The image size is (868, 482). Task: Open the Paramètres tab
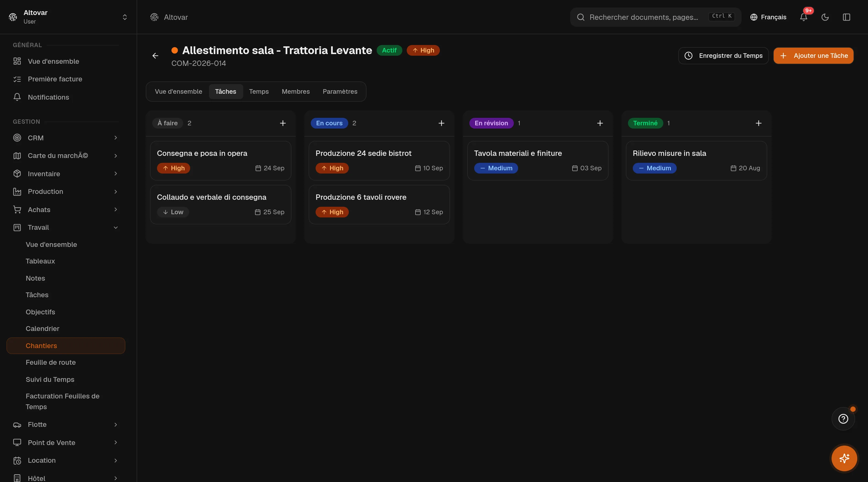pyautogui.click(x=340, y=92)
